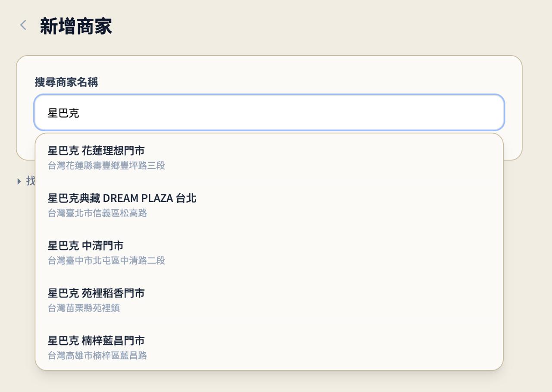Click address text 台灣花蓮縣壽豐鄉豐坪路三段

(107, 166)
